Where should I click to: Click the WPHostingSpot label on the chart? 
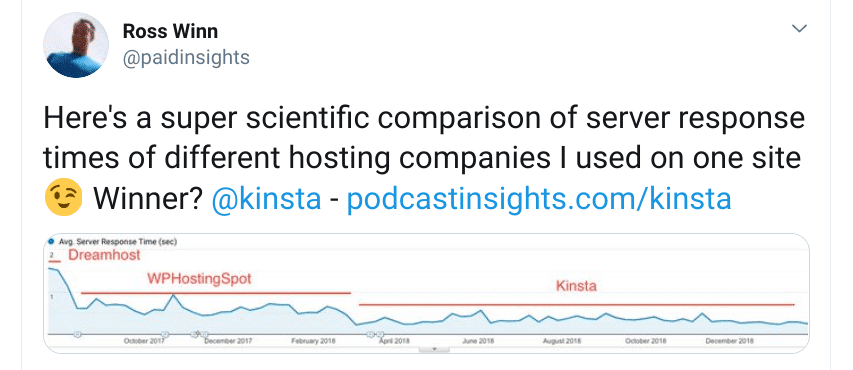coord(199,279)
